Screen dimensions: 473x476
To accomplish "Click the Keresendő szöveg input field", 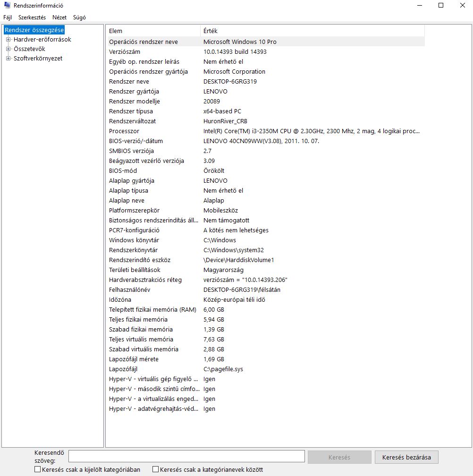I will coord(186,456).
